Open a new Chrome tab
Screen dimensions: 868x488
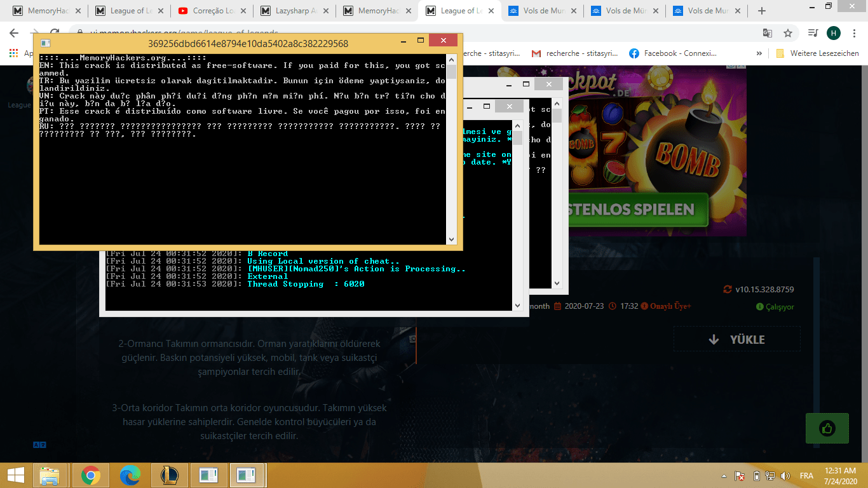tap(762, 11)
